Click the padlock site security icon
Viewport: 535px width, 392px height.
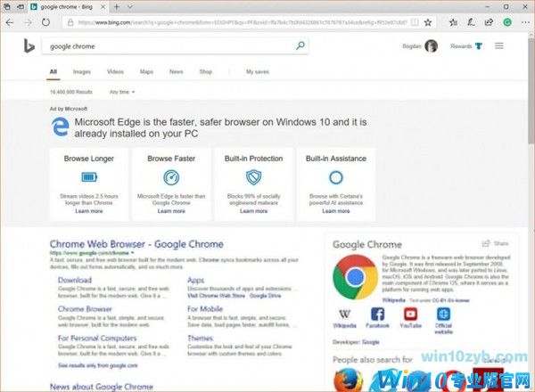tap(70, 22)
